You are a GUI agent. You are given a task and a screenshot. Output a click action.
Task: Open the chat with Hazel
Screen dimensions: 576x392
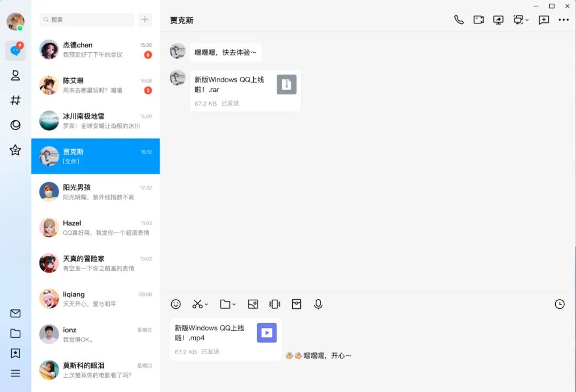click(95, 227)
